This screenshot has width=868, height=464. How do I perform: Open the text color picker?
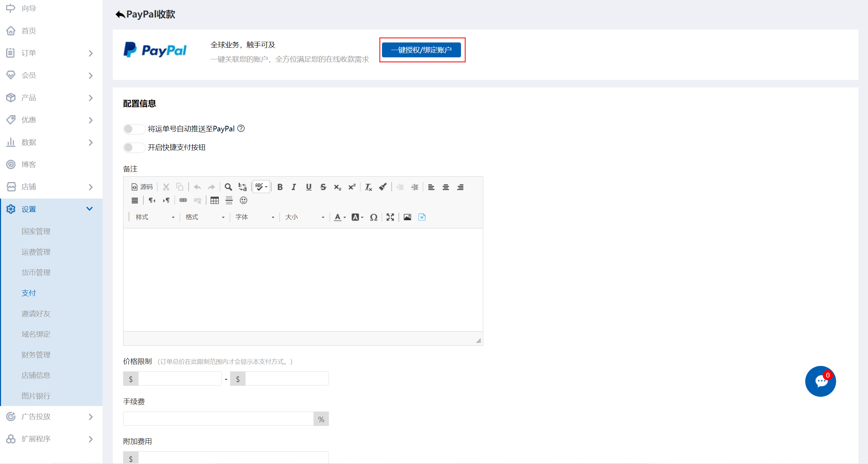point(340,217)
